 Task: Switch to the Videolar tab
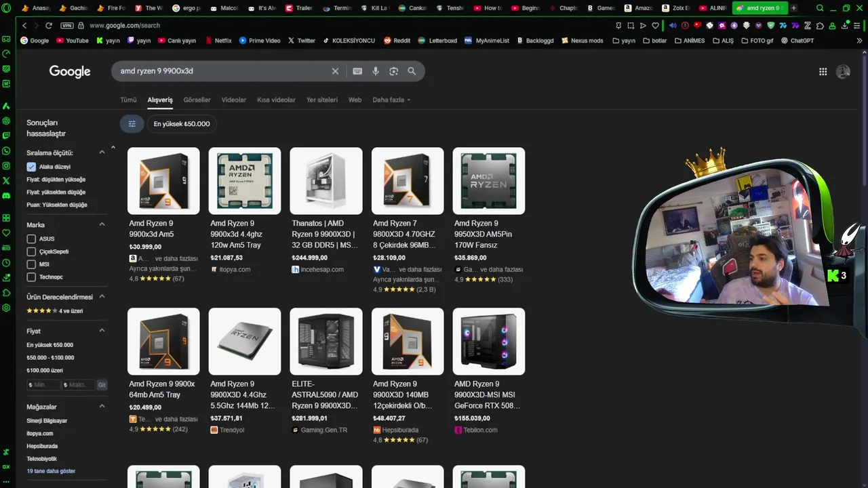(x=234, y=100)
